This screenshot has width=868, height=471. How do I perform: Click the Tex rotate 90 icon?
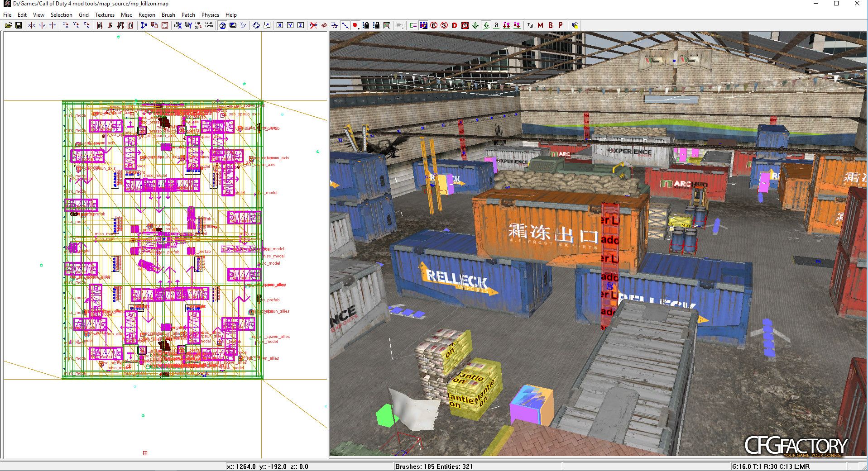coord(198,25)
